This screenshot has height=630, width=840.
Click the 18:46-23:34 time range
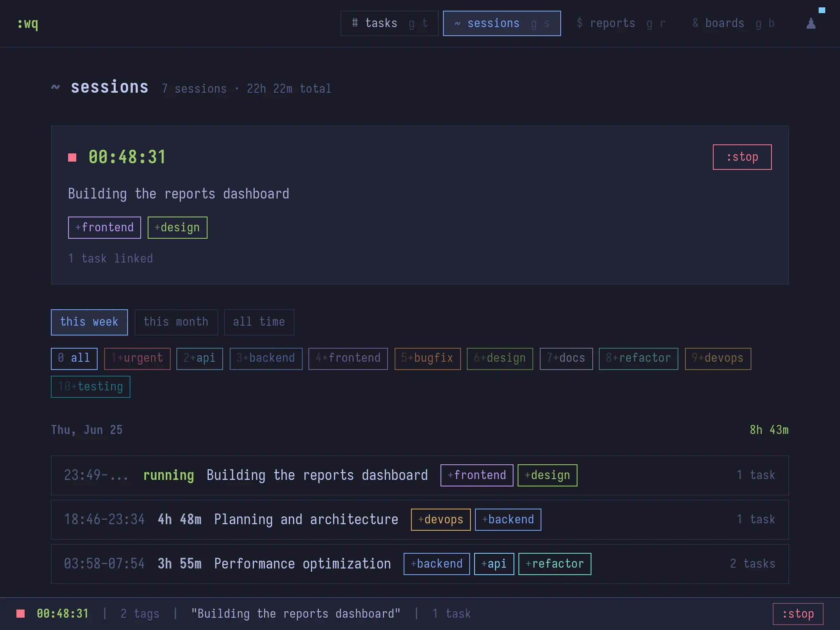104,520
